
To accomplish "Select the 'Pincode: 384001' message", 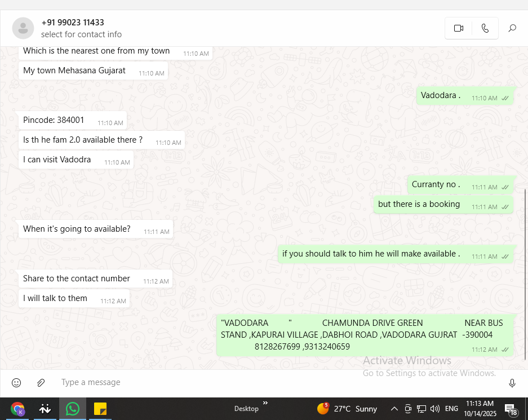I will point(73,120).
